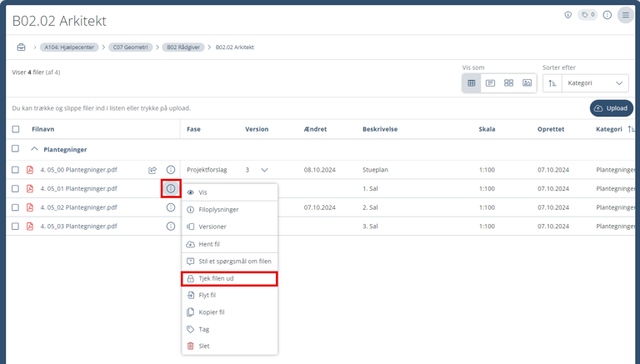Image resolution: width=640 pixels, height=364 pixels.
Task: Click the Filnavn column header
Action: pos(43,129)
